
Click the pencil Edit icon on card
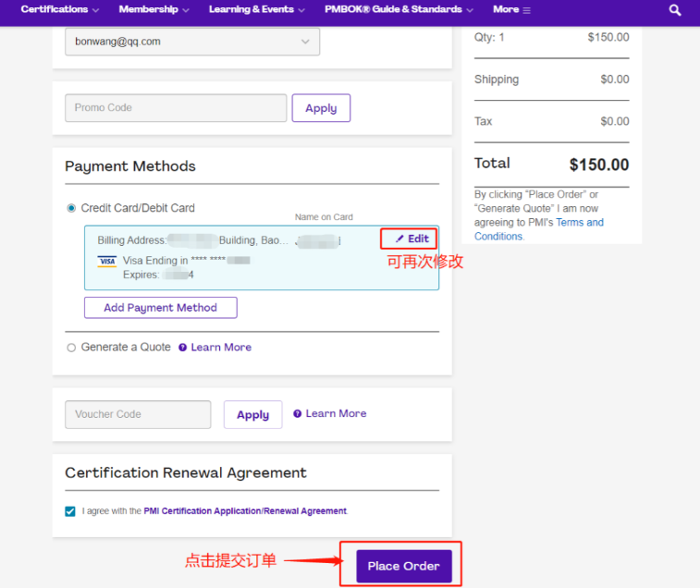[x=399, y=239]
